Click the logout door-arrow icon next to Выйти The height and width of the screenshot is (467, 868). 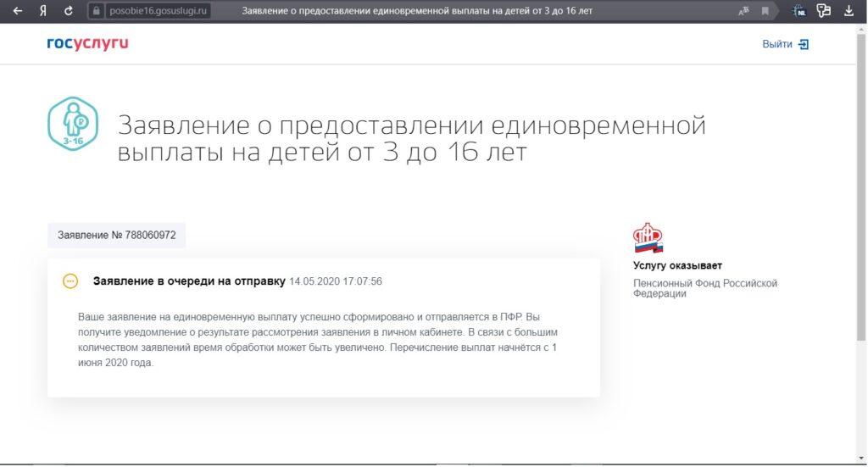[x=804, y=44]
